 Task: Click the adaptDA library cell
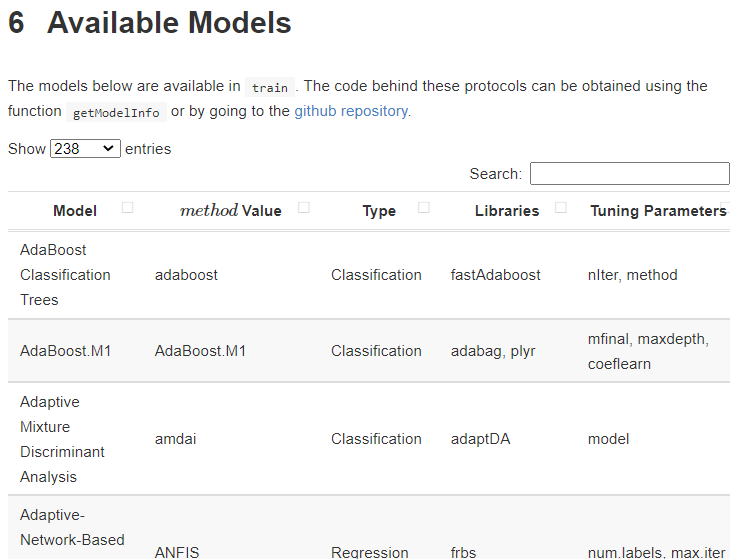(480, 439)
